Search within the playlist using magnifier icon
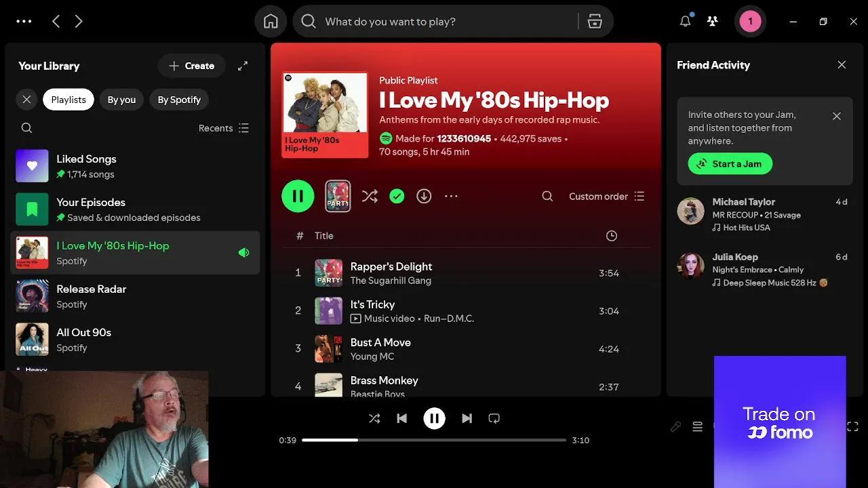Image resolution: width=868 pixels, height=488 pixels. [547, 197]
